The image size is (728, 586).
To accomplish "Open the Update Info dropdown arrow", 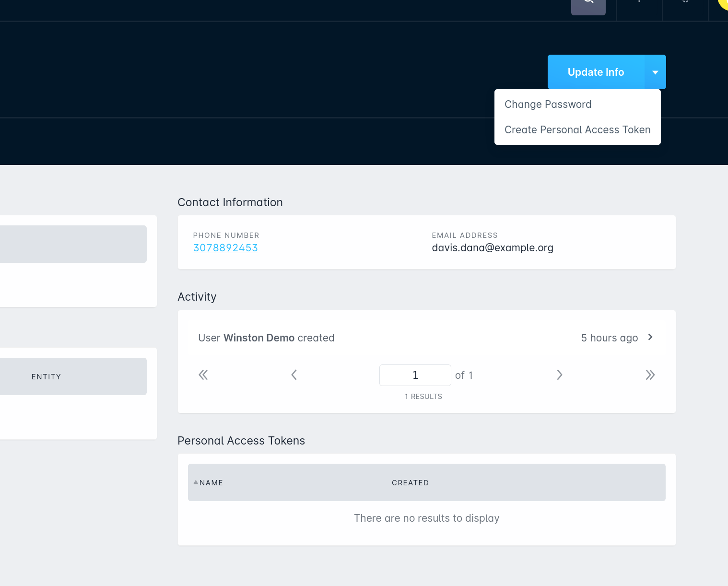I will [x=655, y=72].
